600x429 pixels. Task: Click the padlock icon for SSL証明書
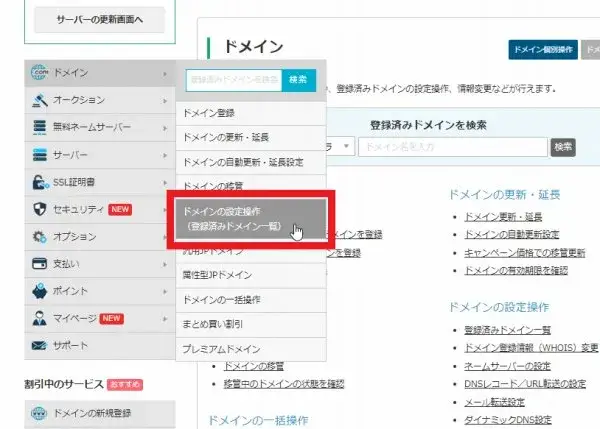point(40,182)
